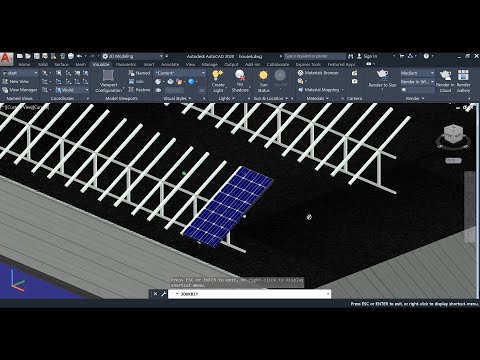Click the ViewCube in the viewport
Viewport: 480px width, 360px height.
coord(453,135)
